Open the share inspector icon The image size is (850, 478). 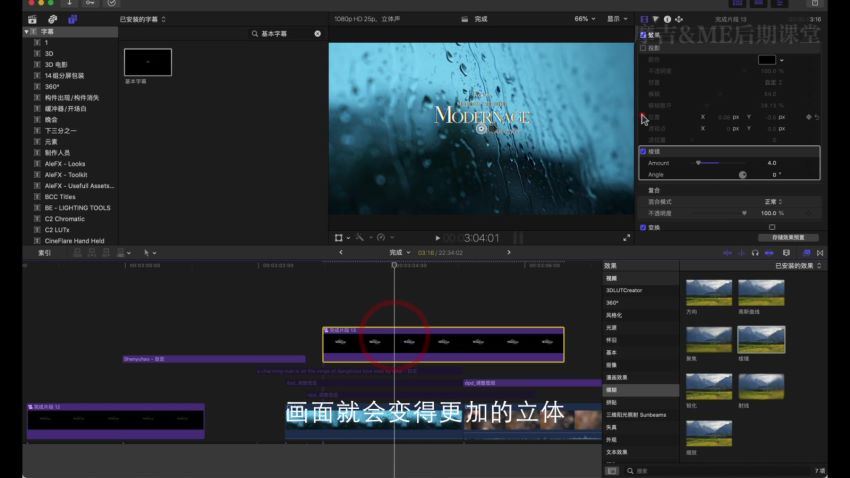click(x=679, y=19)
